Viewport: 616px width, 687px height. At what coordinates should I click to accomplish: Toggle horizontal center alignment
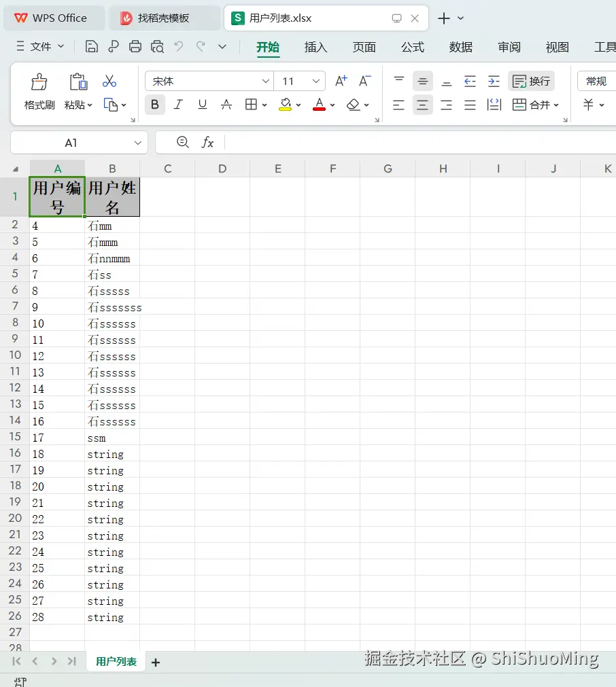click(x=423, y=105)
